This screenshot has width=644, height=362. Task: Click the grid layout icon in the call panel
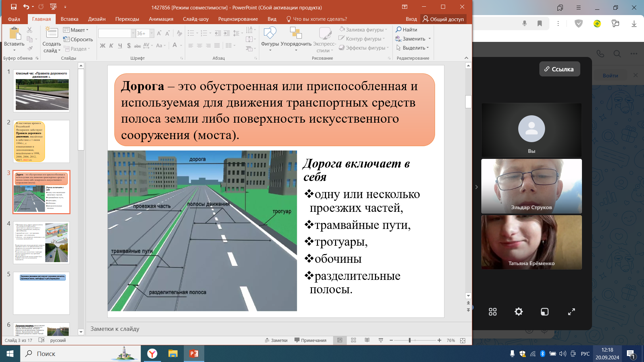click(492, 312)
